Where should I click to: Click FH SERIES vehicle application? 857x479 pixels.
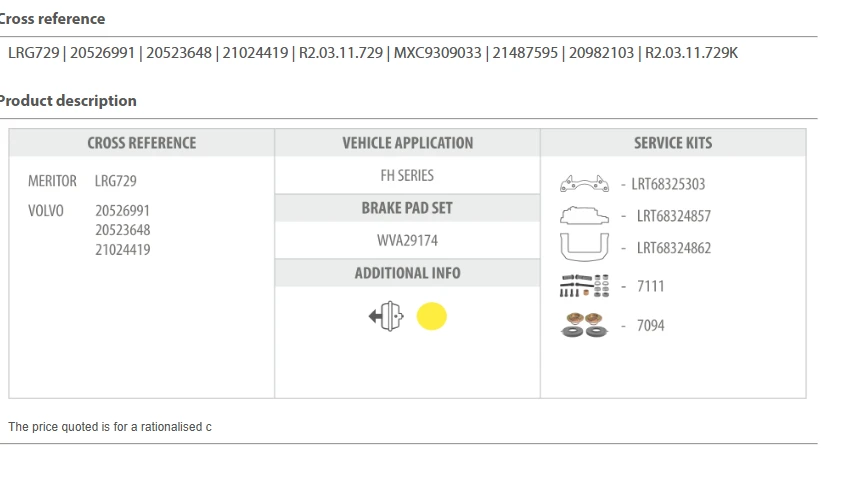pos(407,175)
